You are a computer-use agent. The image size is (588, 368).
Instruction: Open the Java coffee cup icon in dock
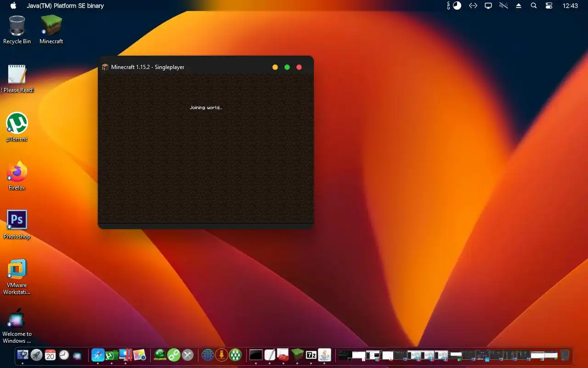[x=325, y=355]
